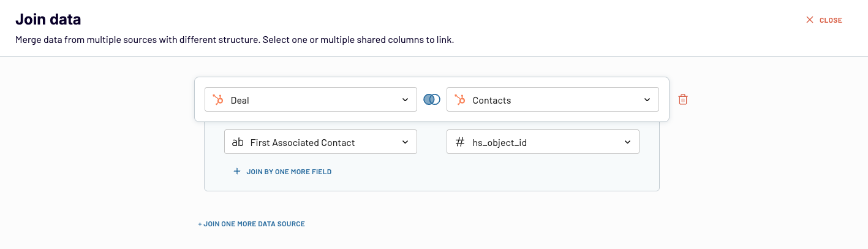Expand the Deal source dropdown arrow

coord(405,99)
